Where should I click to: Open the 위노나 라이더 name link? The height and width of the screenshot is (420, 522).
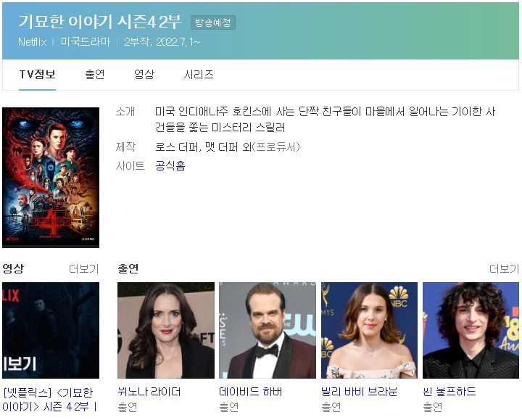149,392
